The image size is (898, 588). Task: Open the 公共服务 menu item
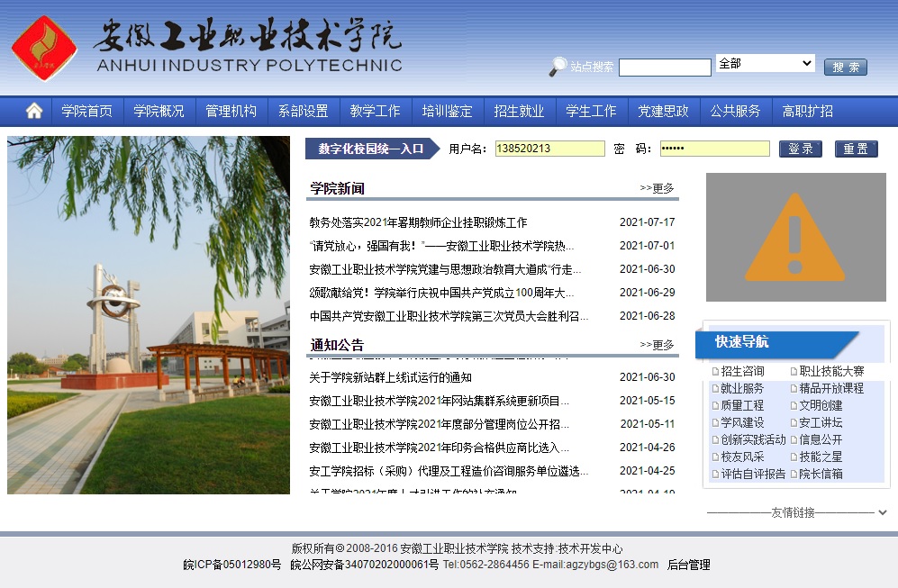coord(735,111)
